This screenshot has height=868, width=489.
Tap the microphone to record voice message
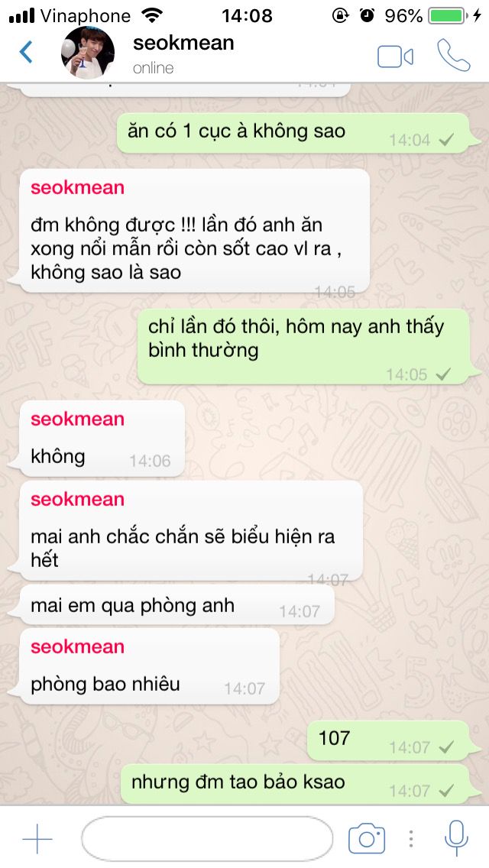(456, 838)
